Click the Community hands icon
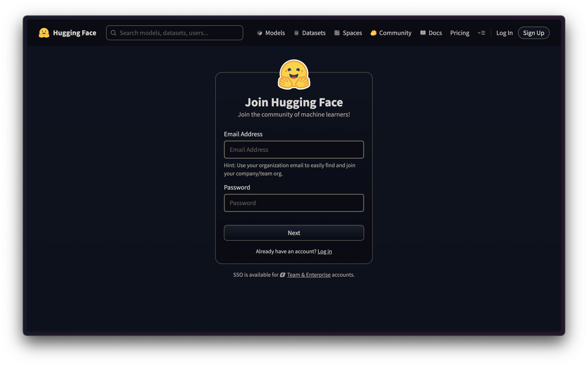The height and width of the screenshot is (366, 588). tap(373, 33)
